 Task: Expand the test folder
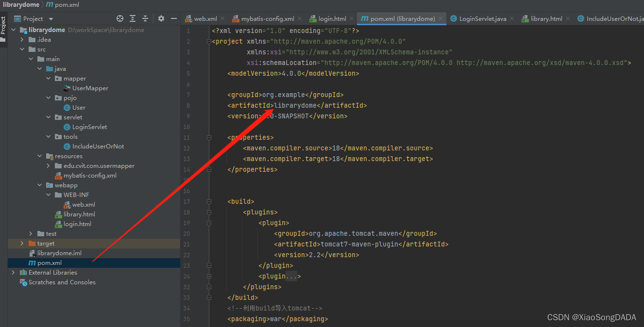tap(31, 234)
